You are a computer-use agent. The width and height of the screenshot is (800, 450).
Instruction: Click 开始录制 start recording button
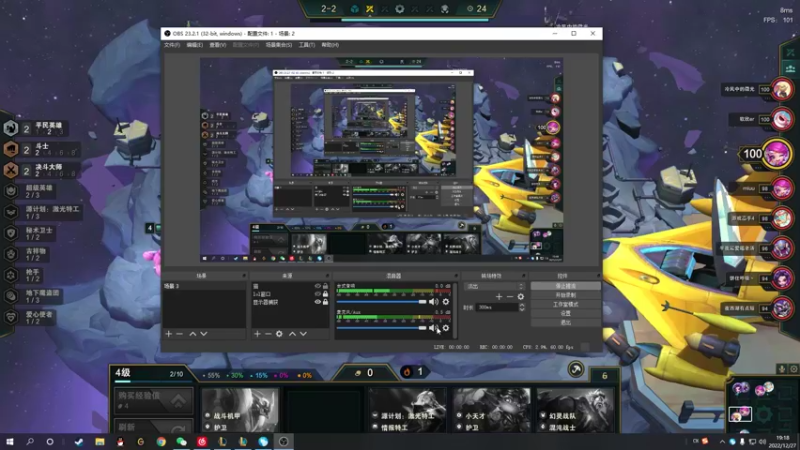tap(565, 295)
